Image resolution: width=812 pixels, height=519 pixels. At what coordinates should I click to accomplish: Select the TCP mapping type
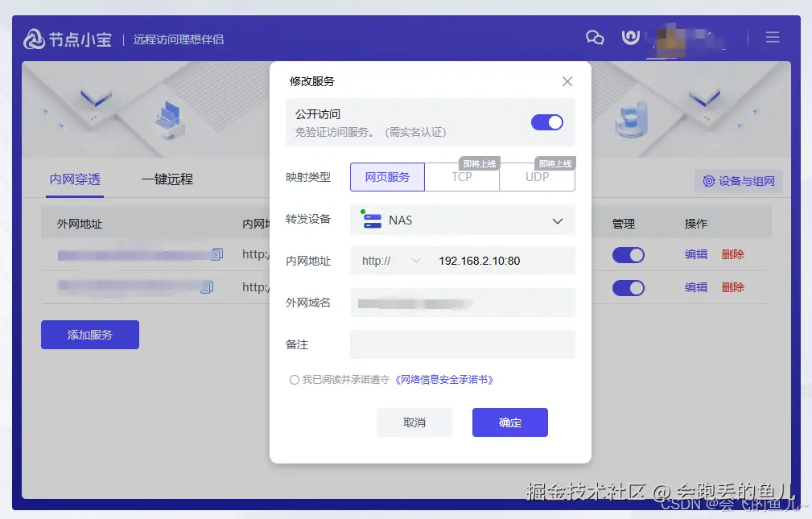click(461, 177)
